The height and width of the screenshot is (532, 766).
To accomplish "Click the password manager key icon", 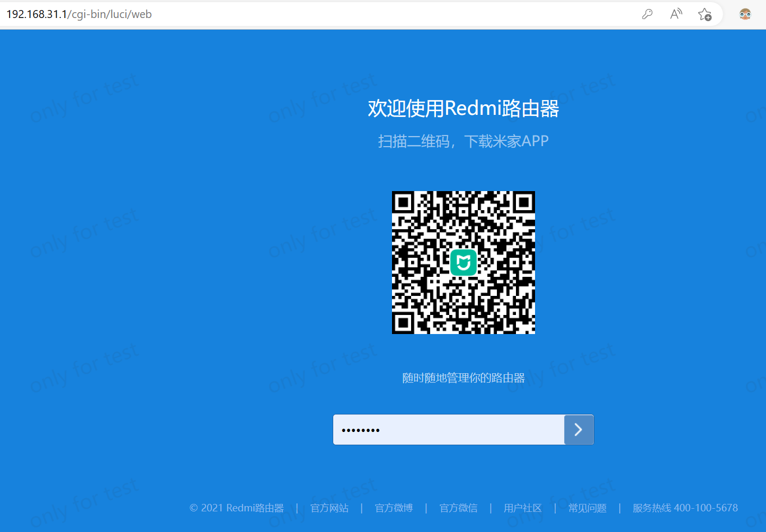I will (x=647, y=14).
